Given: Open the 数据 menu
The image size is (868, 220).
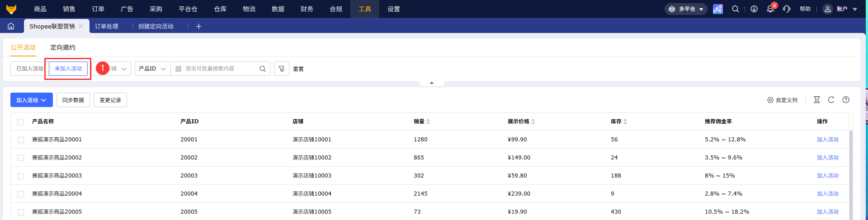Looking at the screenshot, I should coord(278,9).
